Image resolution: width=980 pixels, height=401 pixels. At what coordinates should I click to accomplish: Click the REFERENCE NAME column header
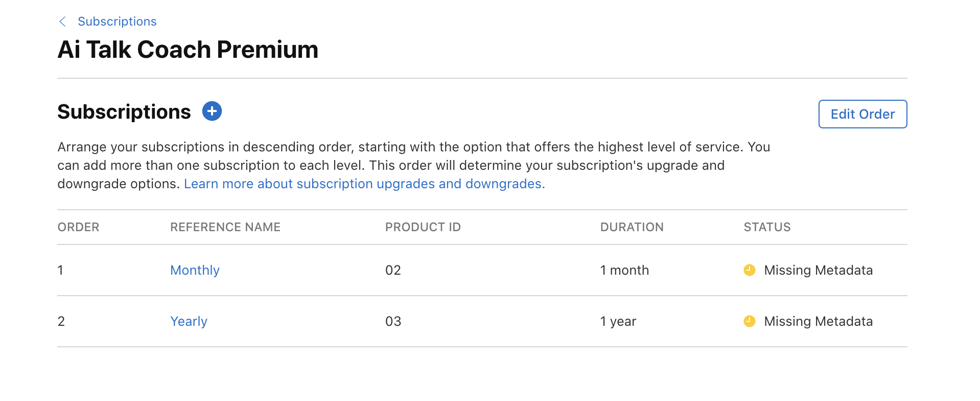[225, 227]
